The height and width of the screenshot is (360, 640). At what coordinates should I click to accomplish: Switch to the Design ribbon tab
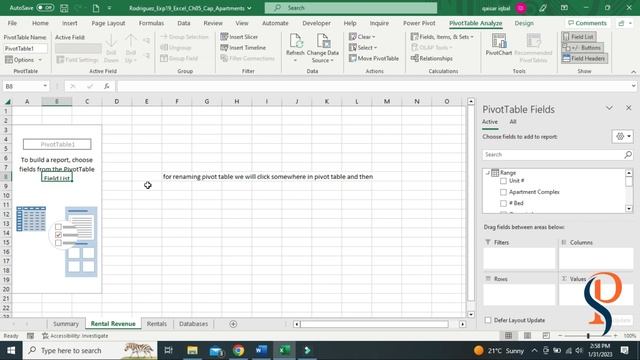[x=524, y=23]
